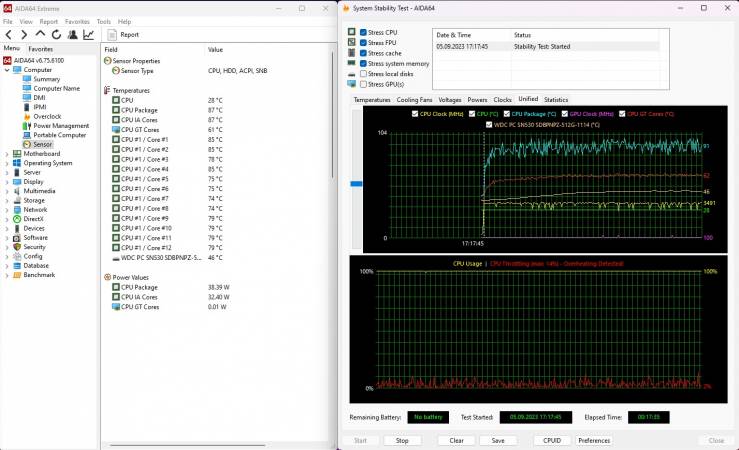Click the Stress GPU(s) monitor icon
Viewport: 739px width, 450px height.
(352, 84)
